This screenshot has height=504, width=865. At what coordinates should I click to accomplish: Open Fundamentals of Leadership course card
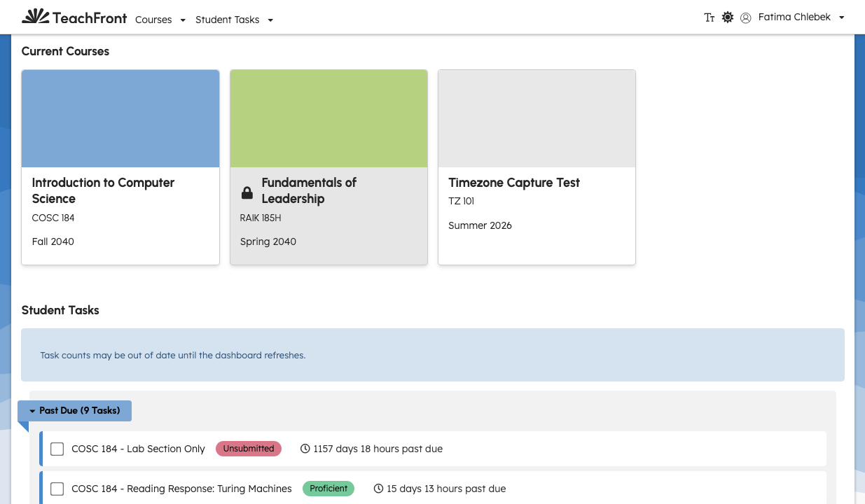[x=328, y=167]
